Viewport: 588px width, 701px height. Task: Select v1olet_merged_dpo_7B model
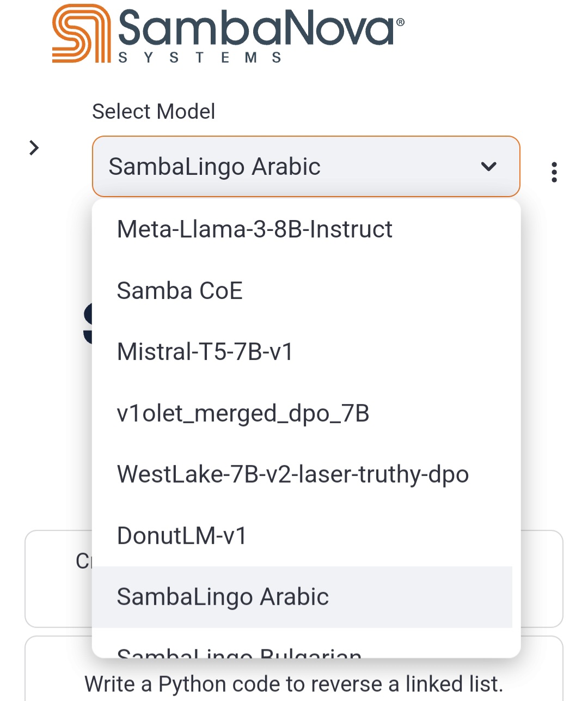tap(302, 413)
